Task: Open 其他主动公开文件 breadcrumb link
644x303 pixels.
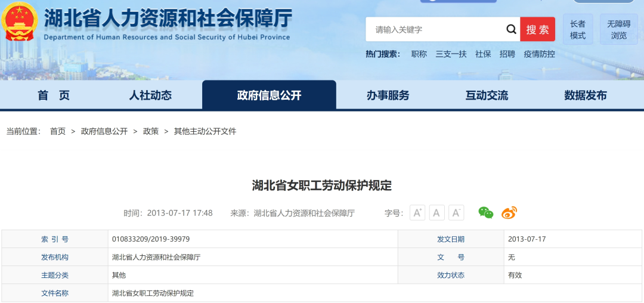Action: [205, 131]
